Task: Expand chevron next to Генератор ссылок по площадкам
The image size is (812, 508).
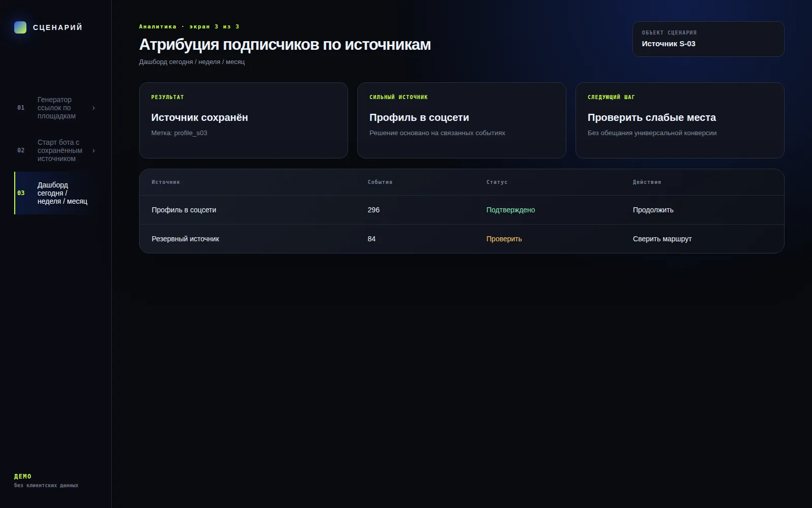Action: tap(93, 108)
